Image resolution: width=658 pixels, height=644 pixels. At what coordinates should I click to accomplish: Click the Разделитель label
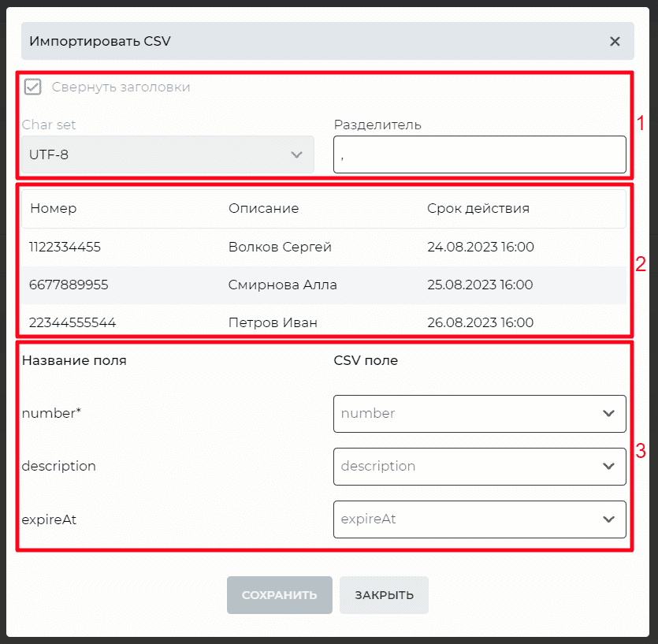click(377, 125)
